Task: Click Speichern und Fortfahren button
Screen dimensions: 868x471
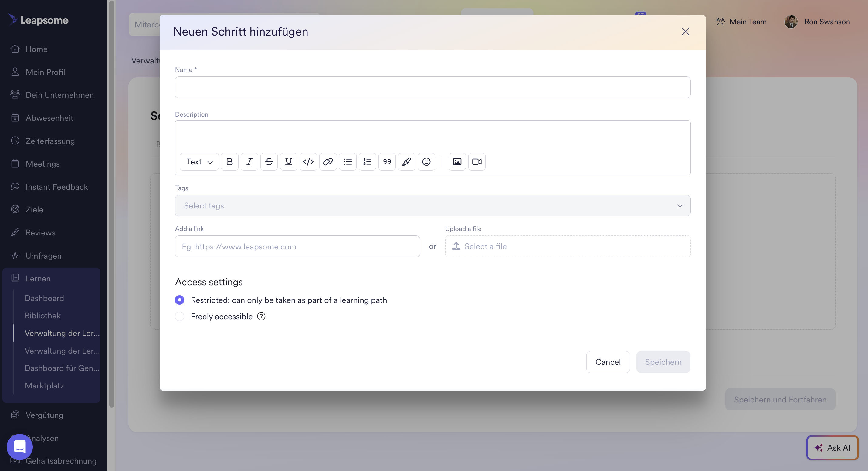Action: point(780,400)
